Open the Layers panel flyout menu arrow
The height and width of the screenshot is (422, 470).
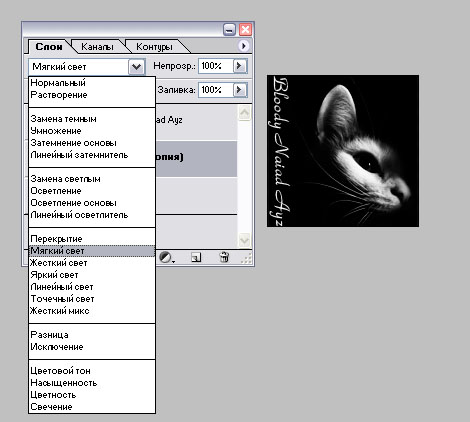tap(244, 46)
